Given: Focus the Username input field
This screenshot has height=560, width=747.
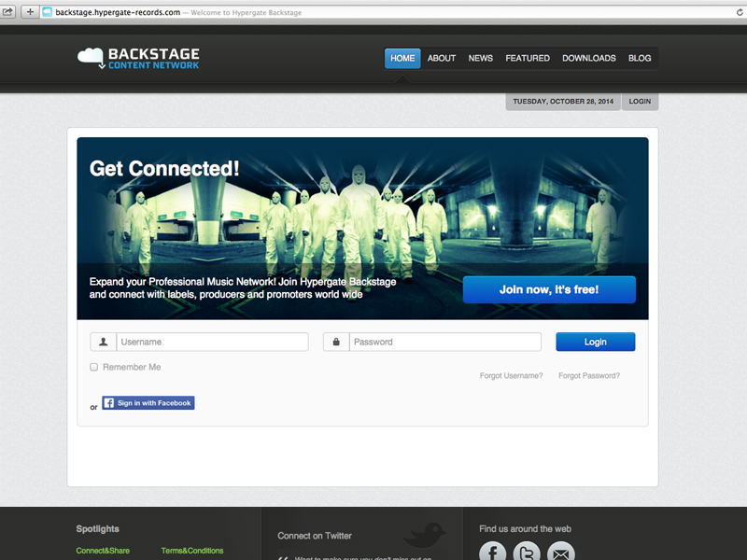Looking at the screenshot, I should (x=213, y=342).
